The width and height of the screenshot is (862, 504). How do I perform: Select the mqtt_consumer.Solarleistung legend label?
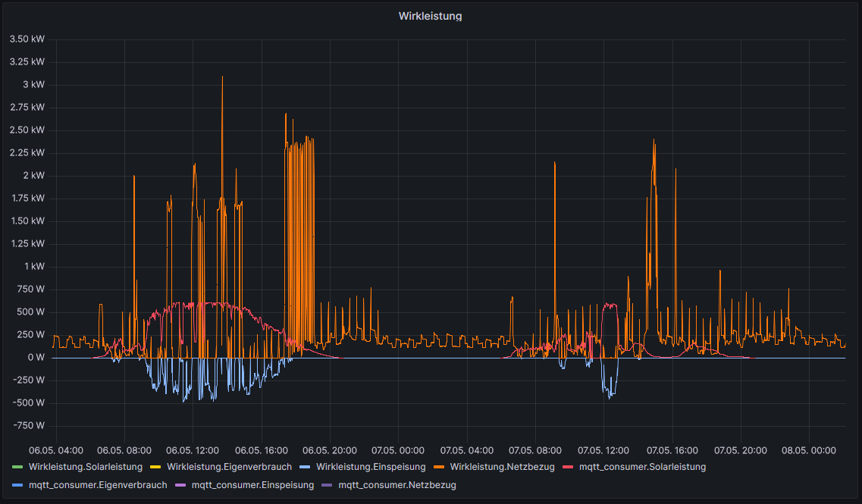coord(642,467)
